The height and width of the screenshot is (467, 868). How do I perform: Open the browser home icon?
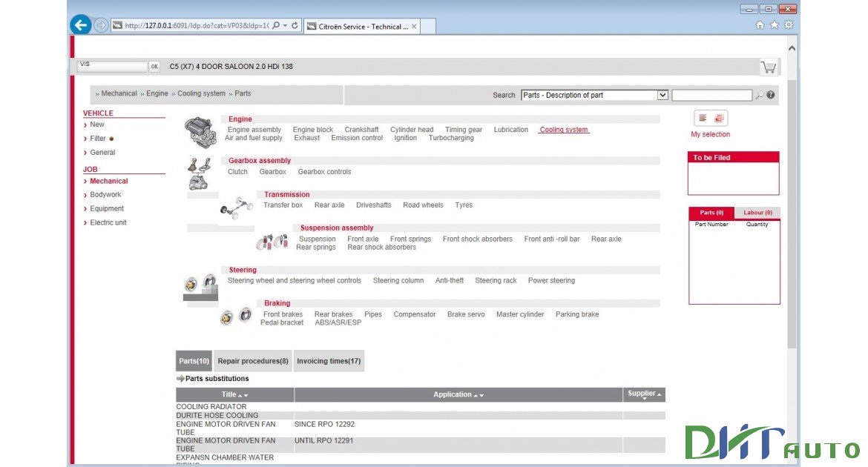(760, 25)
